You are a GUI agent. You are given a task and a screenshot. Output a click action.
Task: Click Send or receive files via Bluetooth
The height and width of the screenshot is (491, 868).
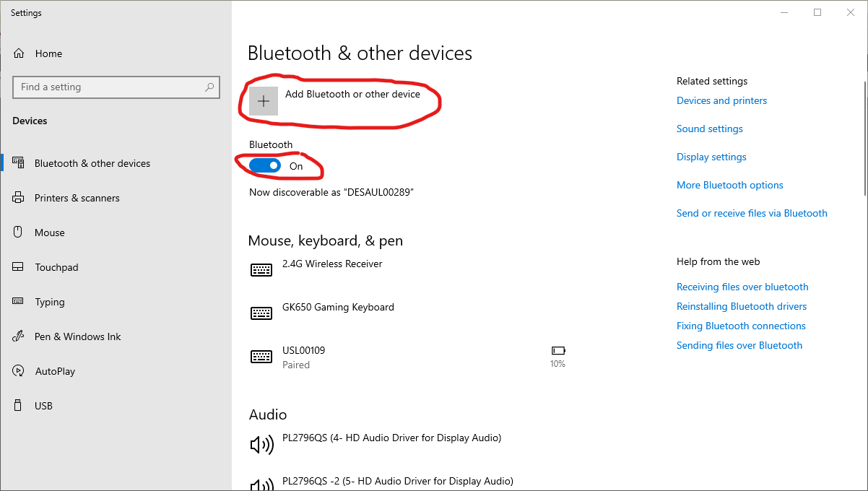pos(752,213)
